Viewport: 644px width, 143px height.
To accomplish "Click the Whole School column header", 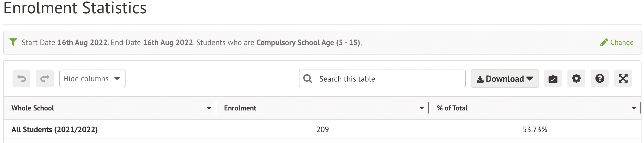I will pyautogui.click(x=33, y=108).
